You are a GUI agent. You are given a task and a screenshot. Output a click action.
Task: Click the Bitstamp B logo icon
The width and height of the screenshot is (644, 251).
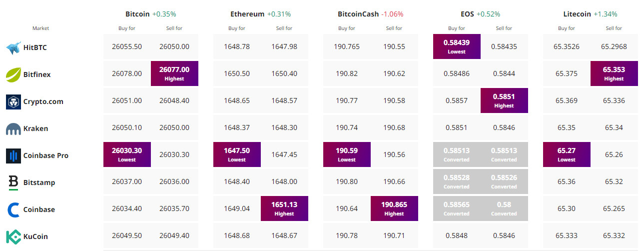pos(13,182)
